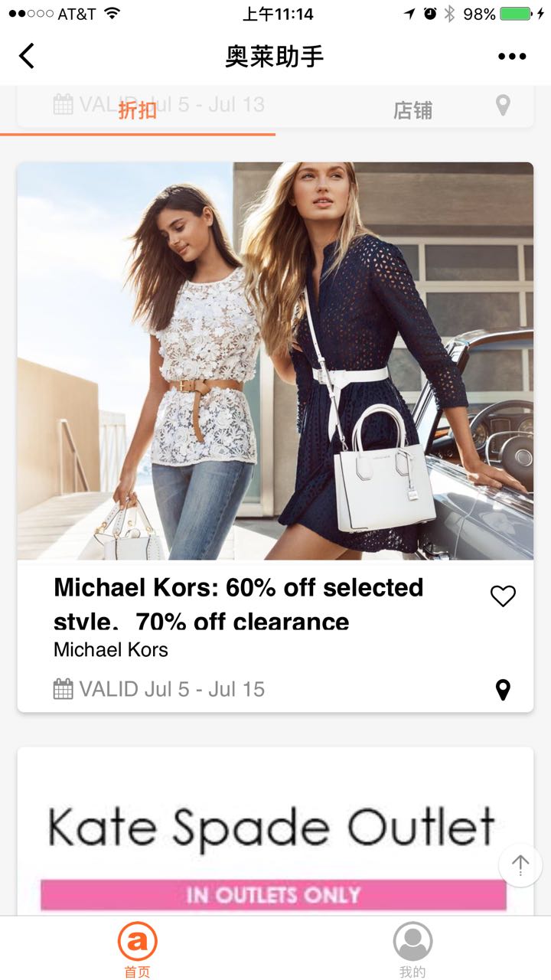This screenshot has width=551, height=980.
Task: Switch to the 折扣 discounts tab
Action: 138,110
